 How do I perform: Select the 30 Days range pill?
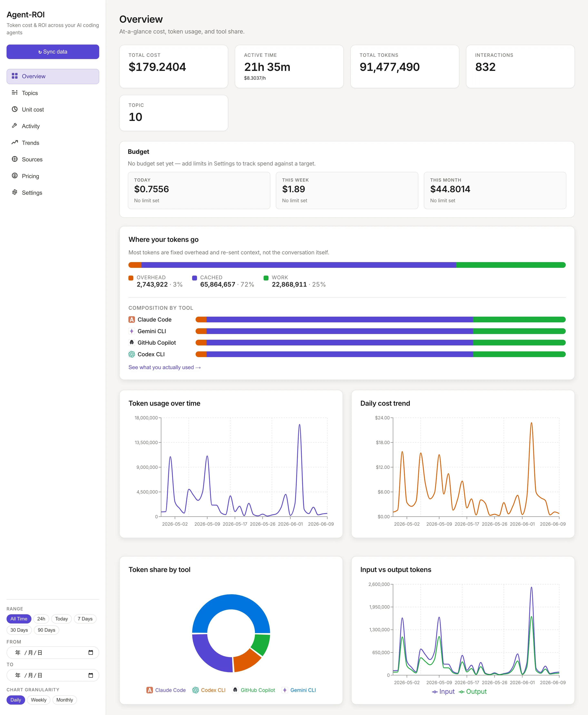19,630
